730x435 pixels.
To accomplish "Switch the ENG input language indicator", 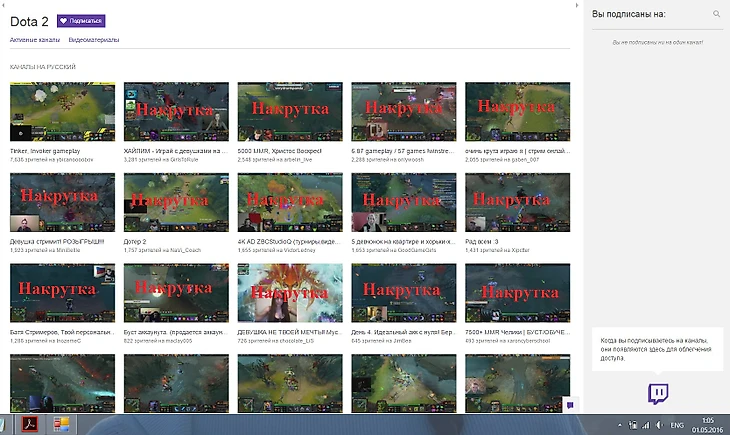I will tap(677, 425).
